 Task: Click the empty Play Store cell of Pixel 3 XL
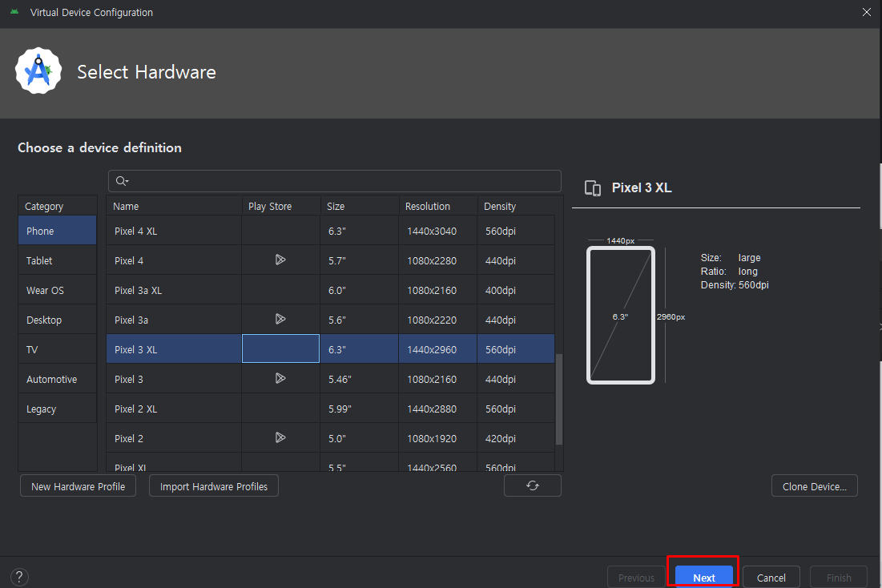pos(280,348)
